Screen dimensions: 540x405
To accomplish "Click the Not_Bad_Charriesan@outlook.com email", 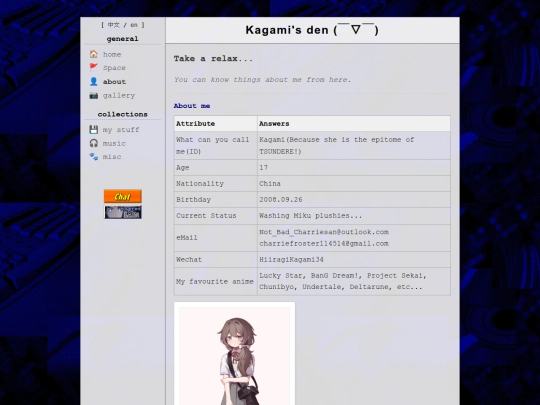I will point(324,232).
